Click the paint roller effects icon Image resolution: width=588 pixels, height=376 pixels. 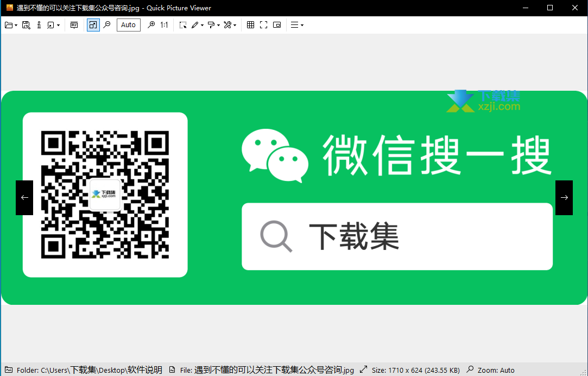click(212, 25)
